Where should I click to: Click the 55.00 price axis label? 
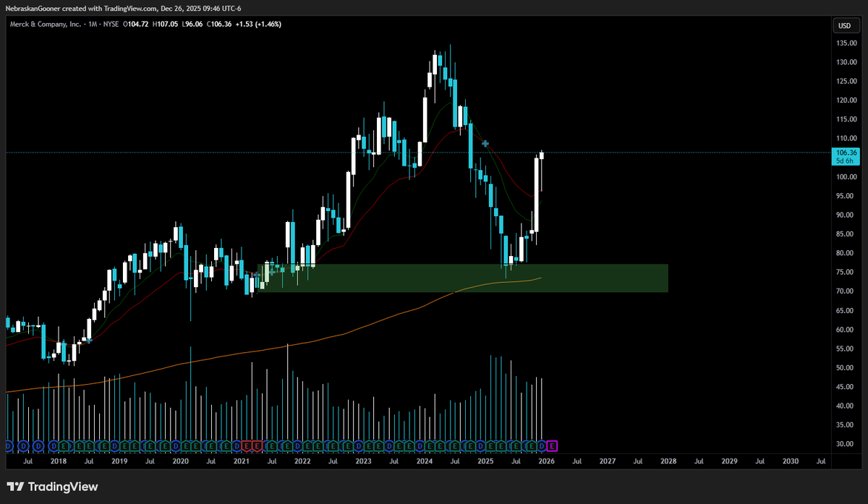coord(846,349)
